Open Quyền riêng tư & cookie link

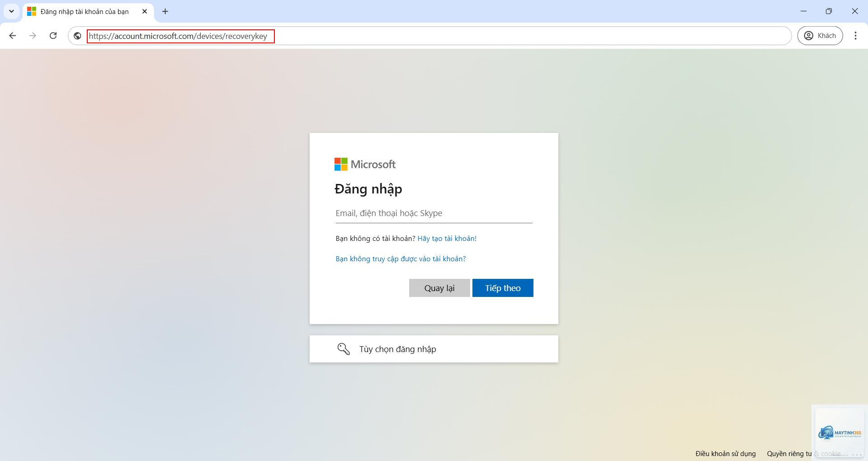[804, 453]
